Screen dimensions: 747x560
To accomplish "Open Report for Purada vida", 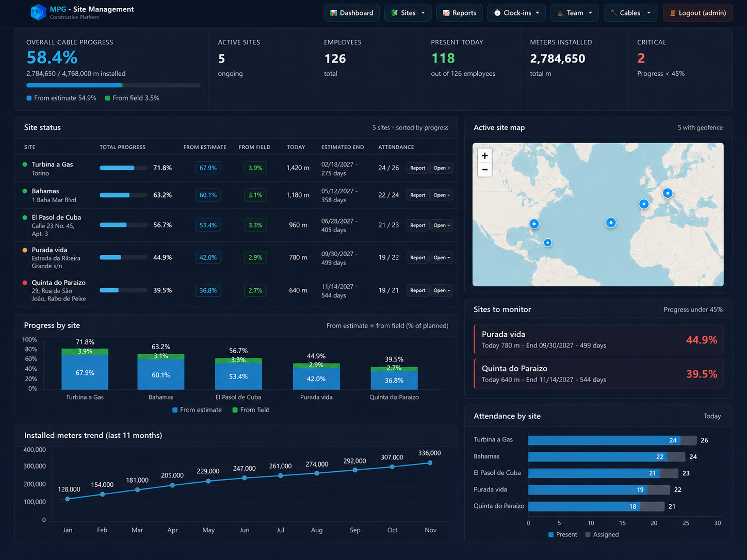I will coord(417,257).
